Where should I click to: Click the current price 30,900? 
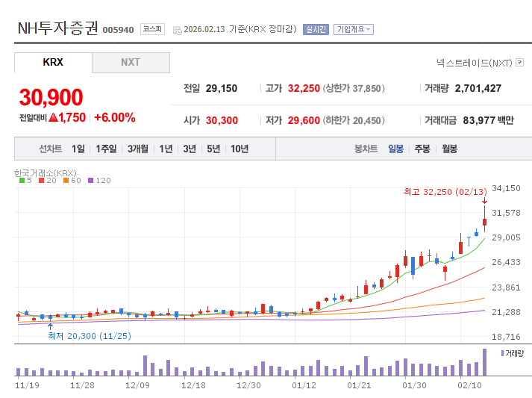coord(51,98)
